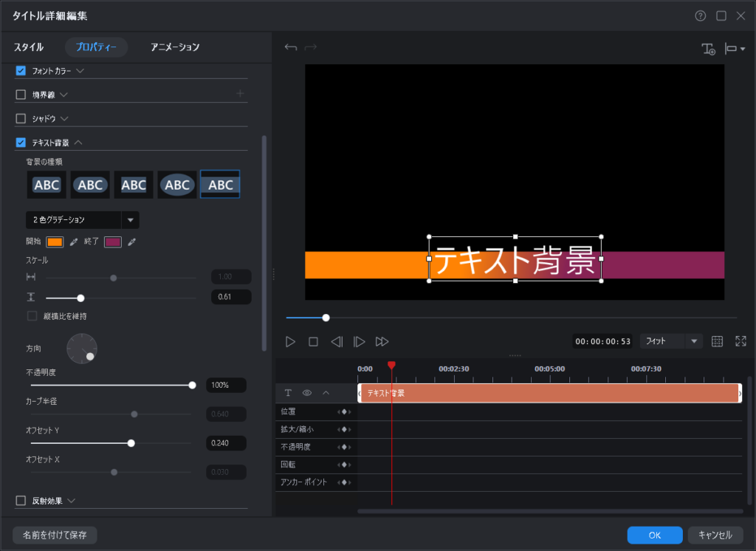Switch to the アニメーション tab
Screen dimensions: 756x551
click(175, 47)
